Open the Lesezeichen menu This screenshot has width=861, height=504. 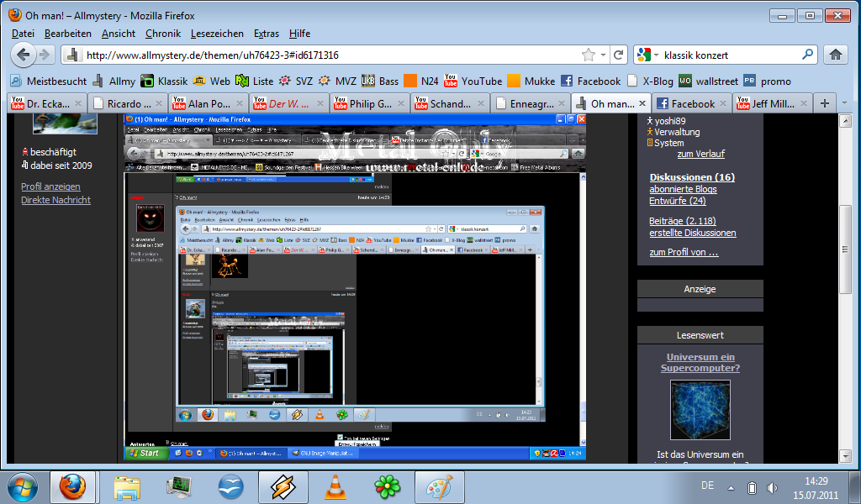pyautogui.click(x=217, y=34)
